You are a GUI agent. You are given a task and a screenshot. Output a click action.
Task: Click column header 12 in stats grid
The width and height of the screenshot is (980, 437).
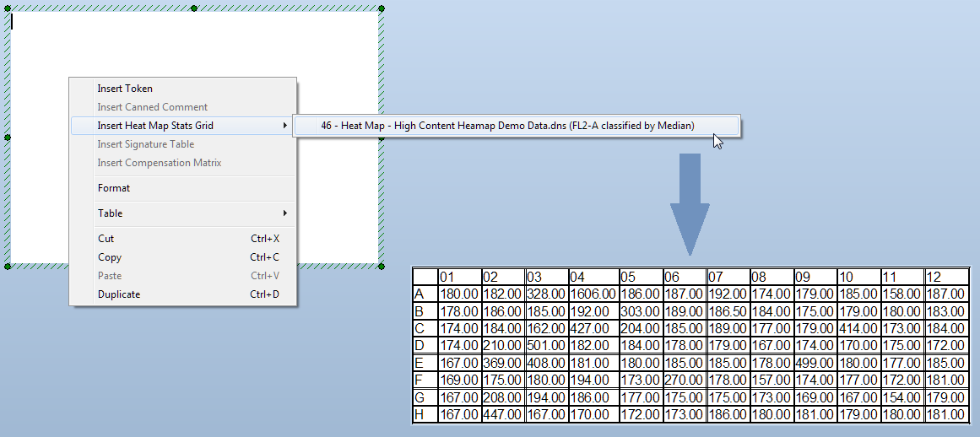(946, 277)
